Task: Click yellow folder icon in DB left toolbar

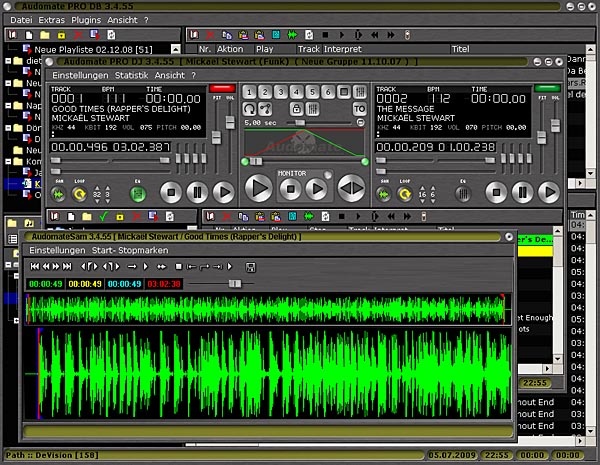Action: coord(45,35)
